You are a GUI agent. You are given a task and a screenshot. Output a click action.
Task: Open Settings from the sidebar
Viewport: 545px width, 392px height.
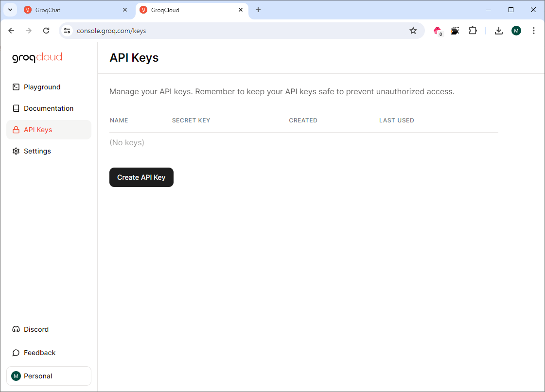pyautogui.click(x=49, y=151)
